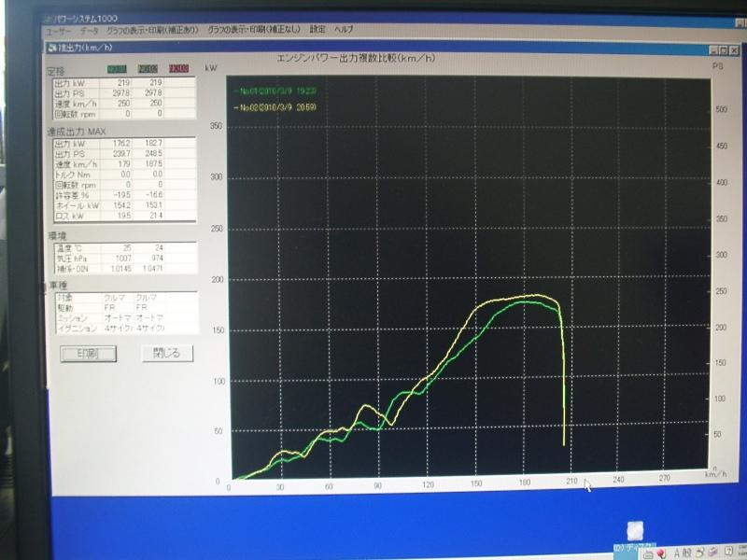Open グラフの表示・印刷(補正なし) menu

click(x=254, y=29)
